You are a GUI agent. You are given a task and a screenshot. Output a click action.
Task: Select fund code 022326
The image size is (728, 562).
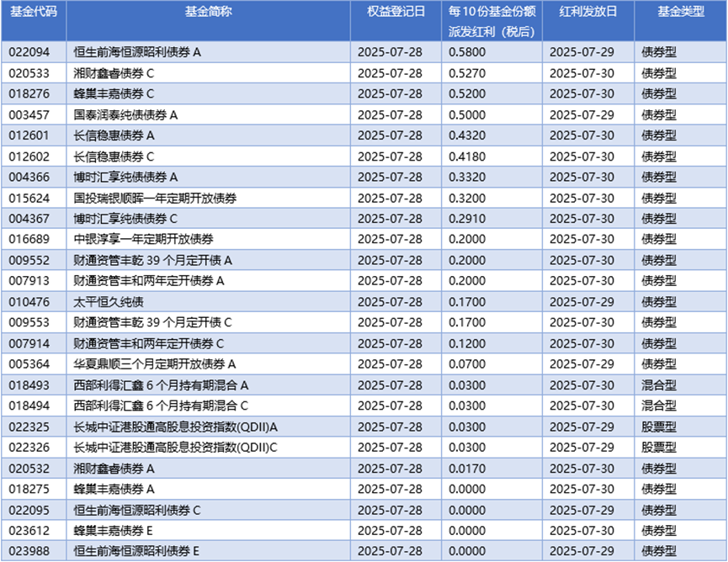(29, 448)
